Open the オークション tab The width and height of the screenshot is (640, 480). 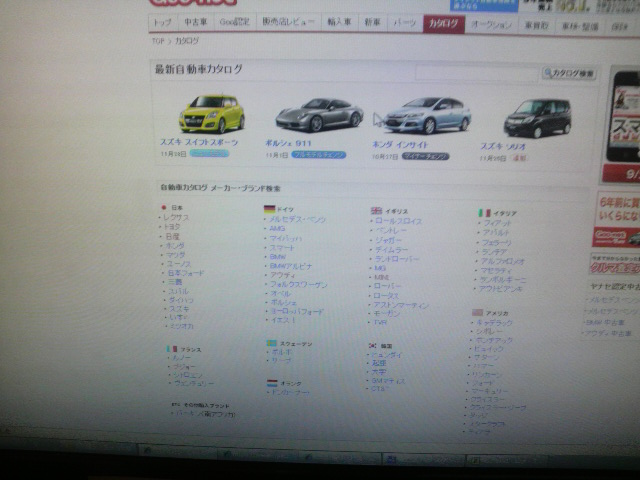click(x=491, y=24)
